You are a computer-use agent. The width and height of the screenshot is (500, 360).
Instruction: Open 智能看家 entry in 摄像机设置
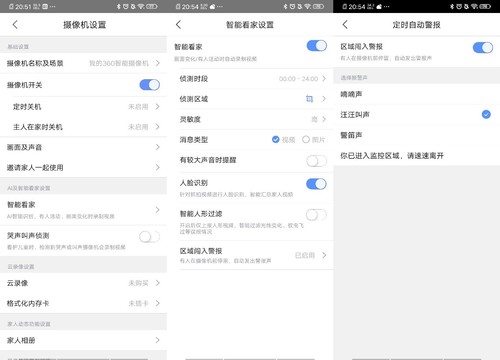[83, 210]
